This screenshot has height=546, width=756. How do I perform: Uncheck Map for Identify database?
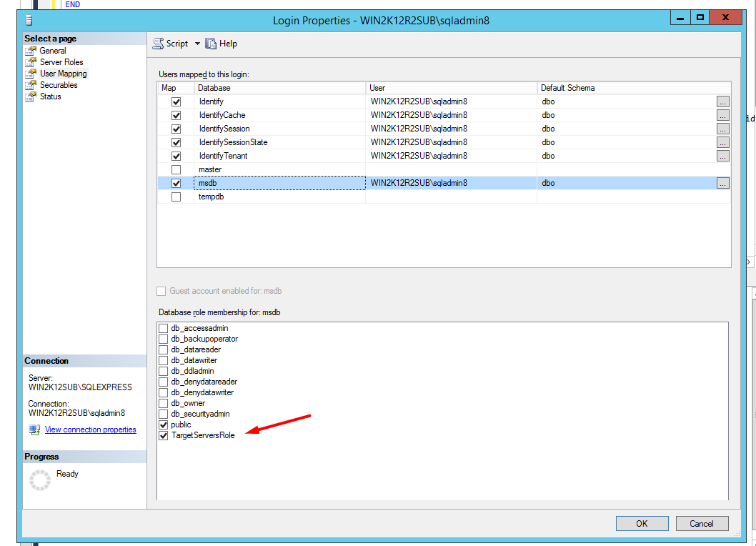click(176, 101)
